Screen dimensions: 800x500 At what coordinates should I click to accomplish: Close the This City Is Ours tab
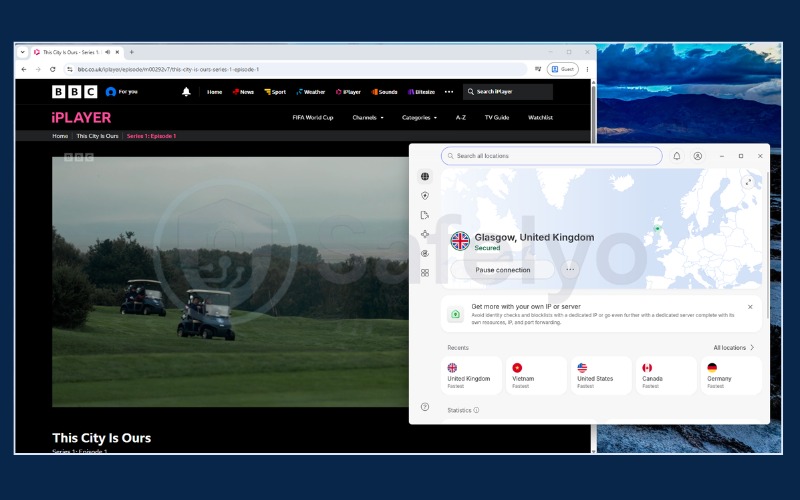click(117, 52)
